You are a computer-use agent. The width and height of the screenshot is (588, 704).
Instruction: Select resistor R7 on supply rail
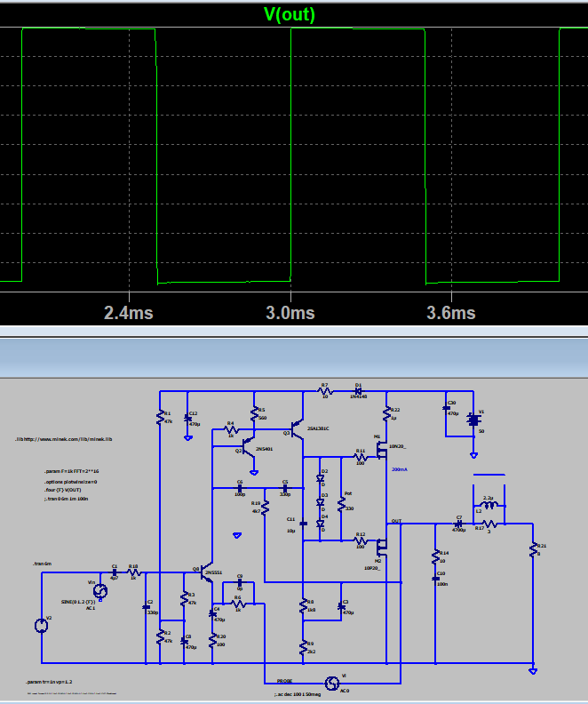click(x=325, y=391)
